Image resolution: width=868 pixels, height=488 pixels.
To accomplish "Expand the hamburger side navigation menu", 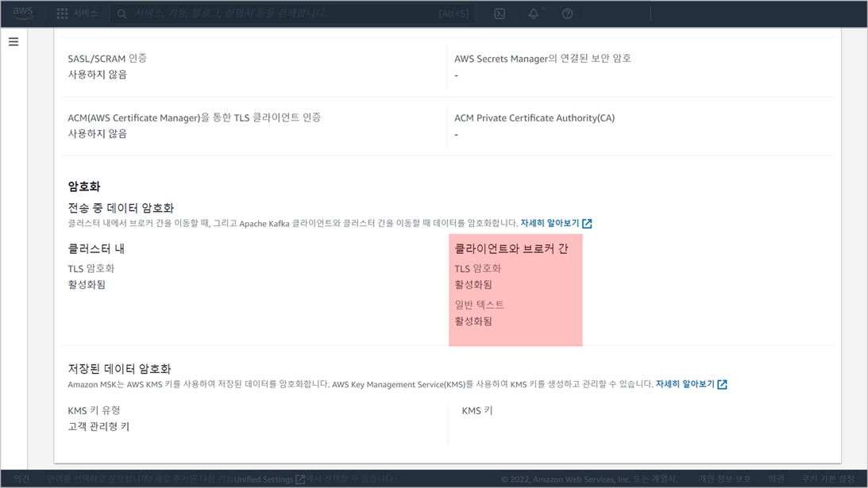I will click(x=14, y=41).
